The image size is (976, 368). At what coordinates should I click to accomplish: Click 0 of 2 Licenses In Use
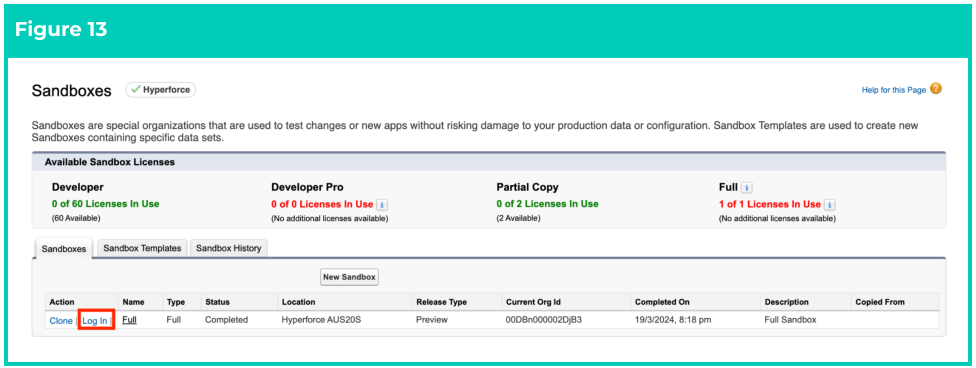547,204
